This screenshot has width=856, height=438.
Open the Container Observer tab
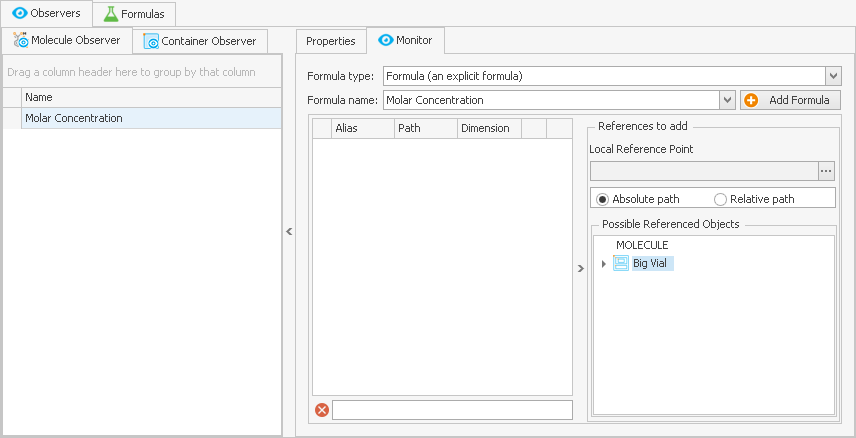[200, 41]
